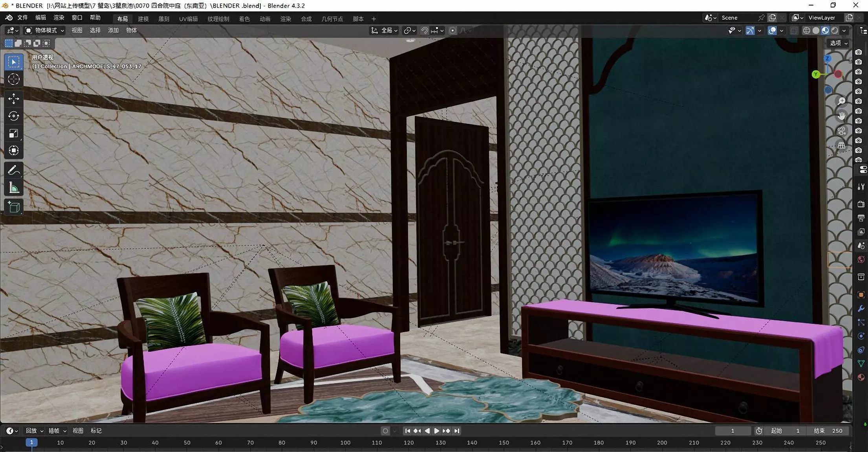This screenshot has height=452, width=868.
Task: Toggle auto keying record button
Action: (x=385, y=431)
